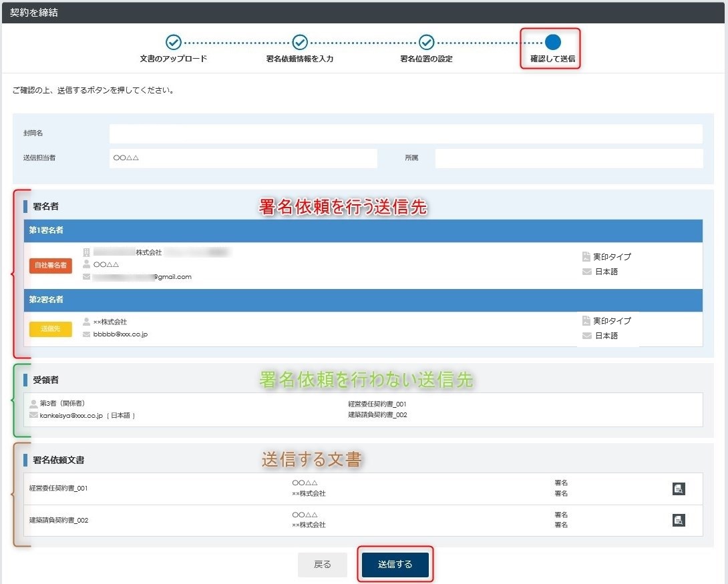Click the 第1署名者 header bar
728x584 pixels.
(363, 230)
